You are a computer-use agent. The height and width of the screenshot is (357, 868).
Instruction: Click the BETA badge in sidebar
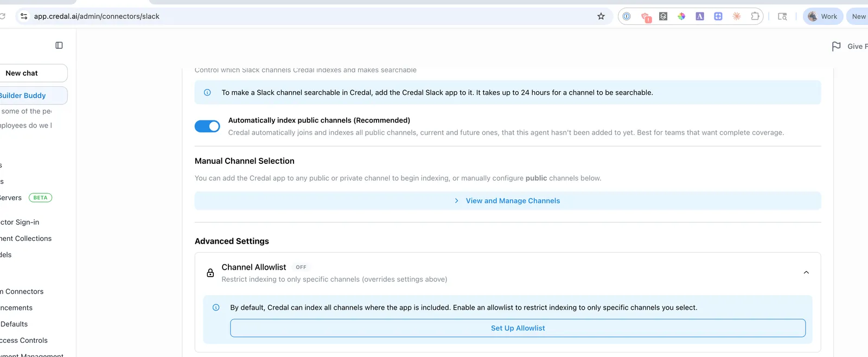click(41, 197)
